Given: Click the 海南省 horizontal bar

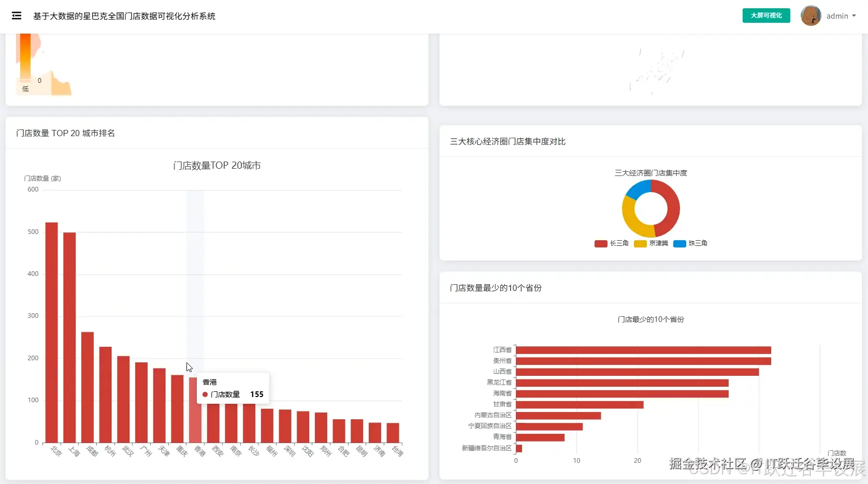Looking at the screenshot, I should (x=622, y=394).
